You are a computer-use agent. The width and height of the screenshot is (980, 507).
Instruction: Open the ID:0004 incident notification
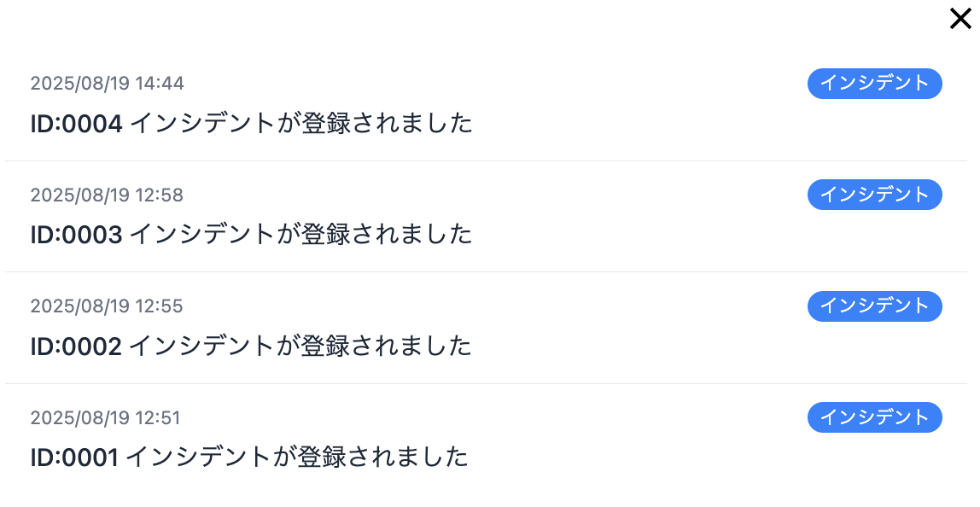tap(251, 124)
